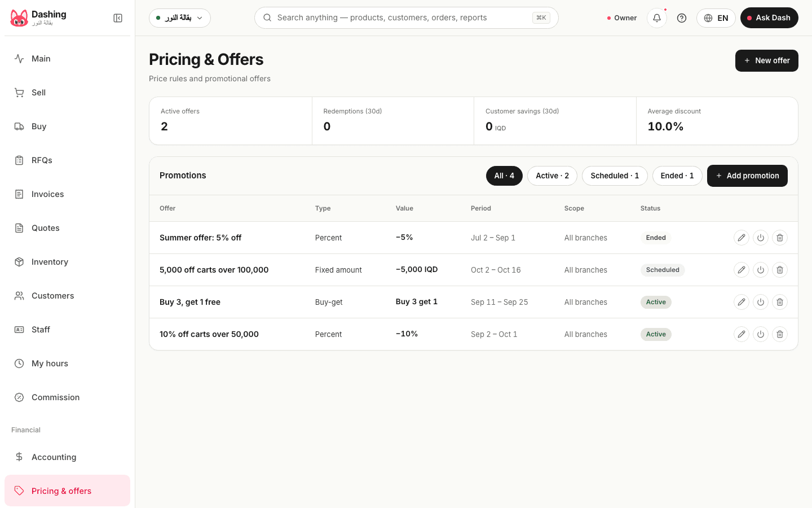Filter by Ended · 1 promotions
The image size is (812, 508).
click(x=677, y=176)
